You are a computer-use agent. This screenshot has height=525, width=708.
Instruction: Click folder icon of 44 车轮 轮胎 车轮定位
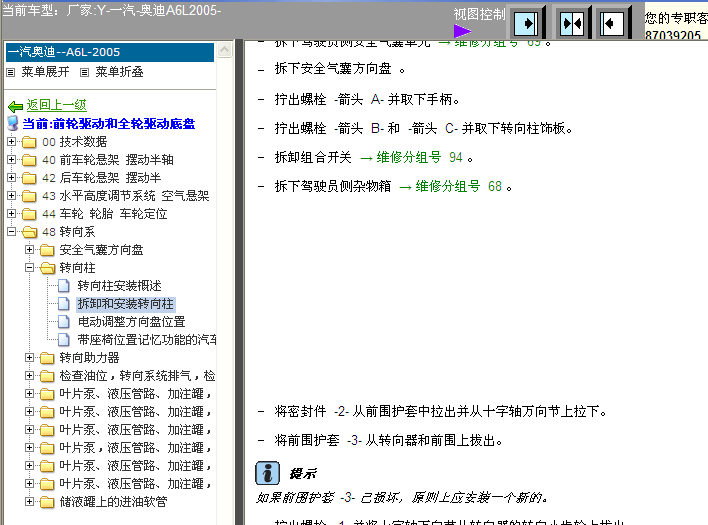pos(29,214)
